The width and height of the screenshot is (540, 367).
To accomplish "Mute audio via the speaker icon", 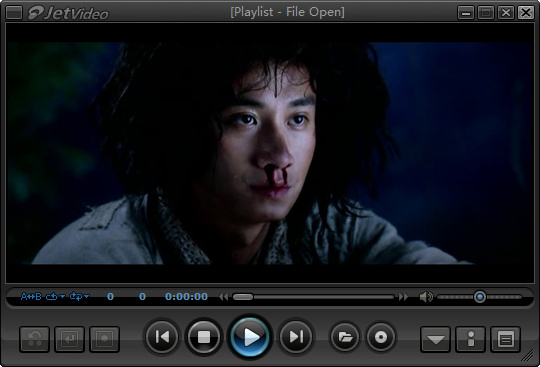I will click(x=426, y=297).
